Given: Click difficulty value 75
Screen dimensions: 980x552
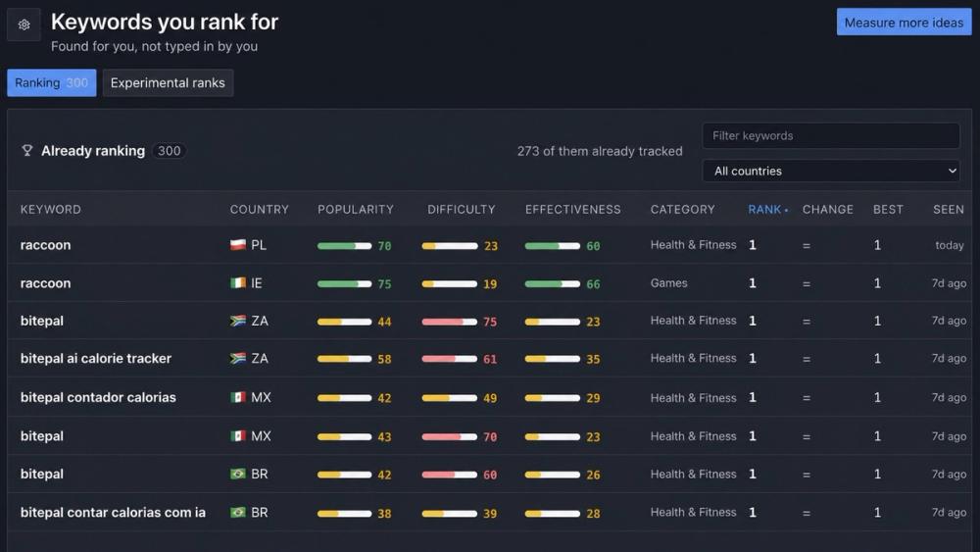Looking at the screenshot, I should pyautogui.click(x=490, y=322).
